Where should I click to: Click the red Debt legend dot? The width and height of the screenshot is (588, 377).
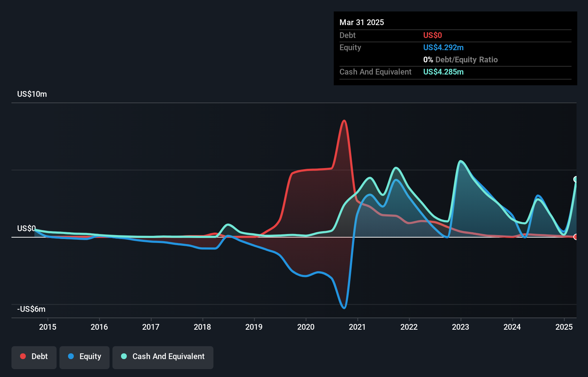click(23, 356)
